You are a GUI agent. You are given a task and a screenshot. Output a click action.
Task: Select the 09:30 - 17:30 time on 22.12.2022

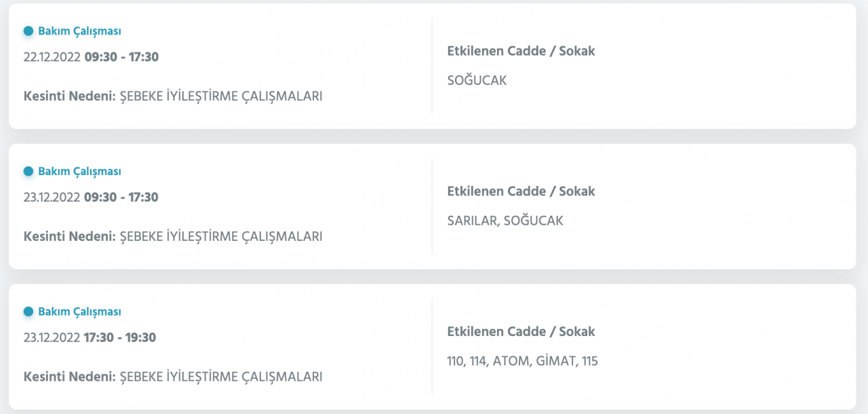[x=121, y=57]
